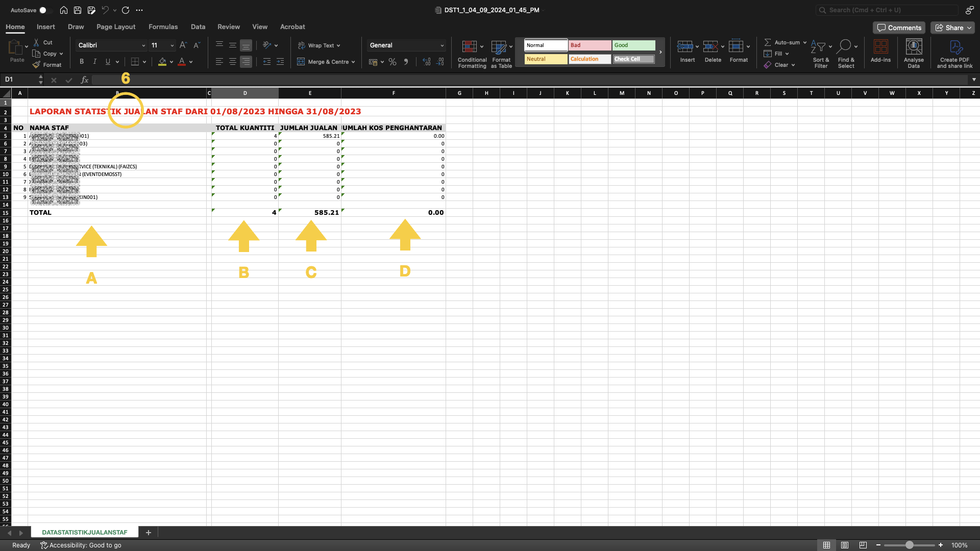Screen dimensions: 980x551
Task: Select the DATASTATISTIKJUALANSTAF sheet tab
Action: click(85, 532)
